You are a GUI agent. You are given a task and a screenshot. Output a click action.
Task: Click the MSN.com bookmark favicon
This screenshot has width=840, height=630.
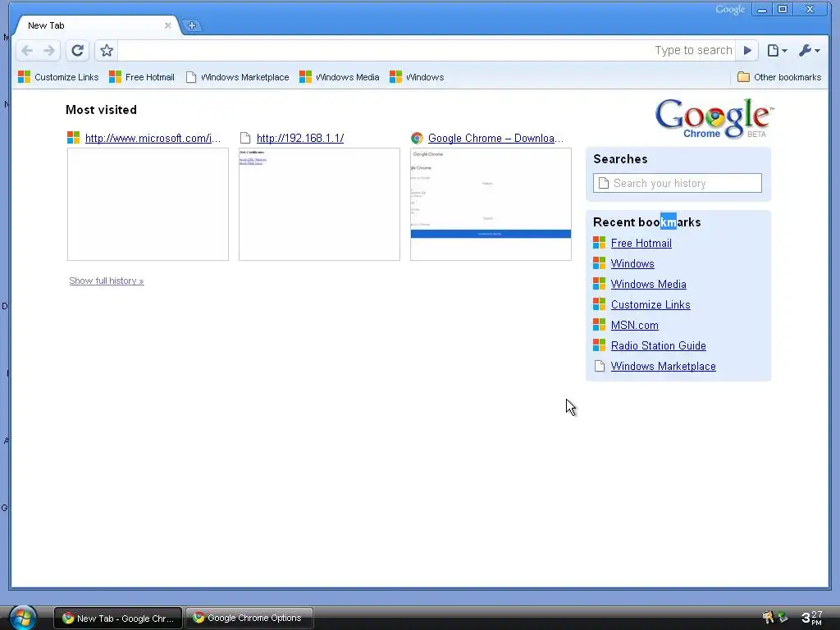[599, 325]
